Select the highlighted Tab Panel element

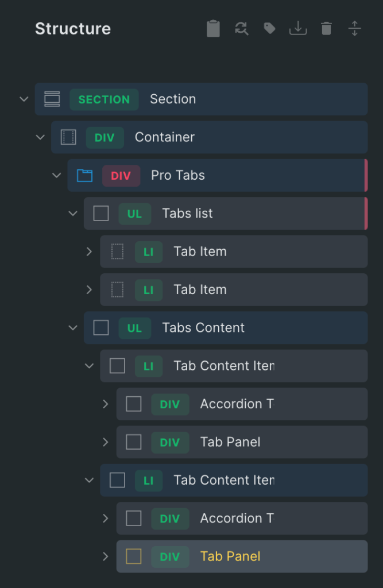point(230,556)
